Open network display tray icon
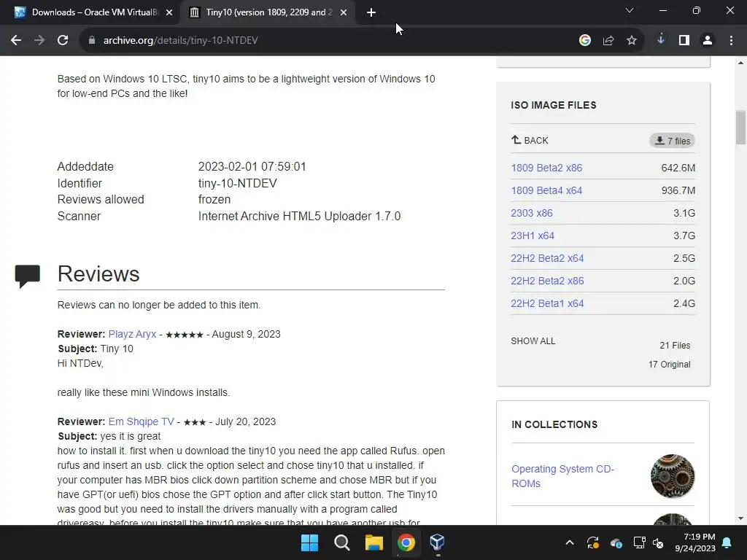The image size is (747, 560). coord(639,542)
